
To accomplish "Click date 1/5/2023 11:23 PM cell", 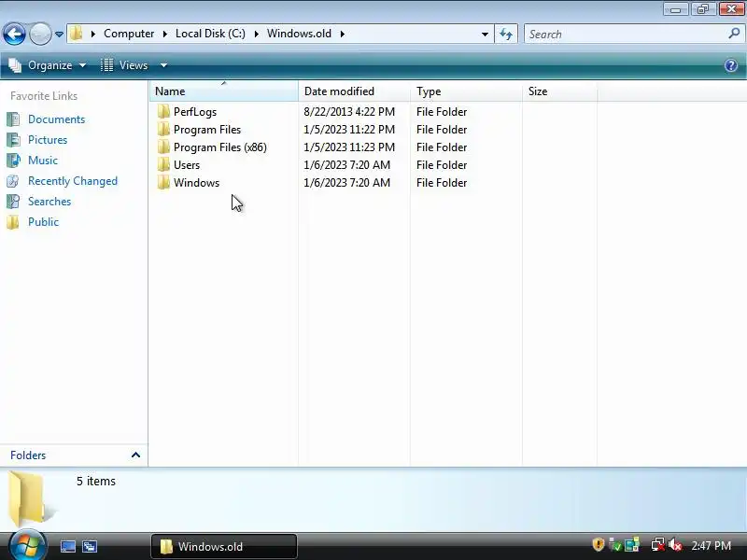I will (x=349, y=147).
